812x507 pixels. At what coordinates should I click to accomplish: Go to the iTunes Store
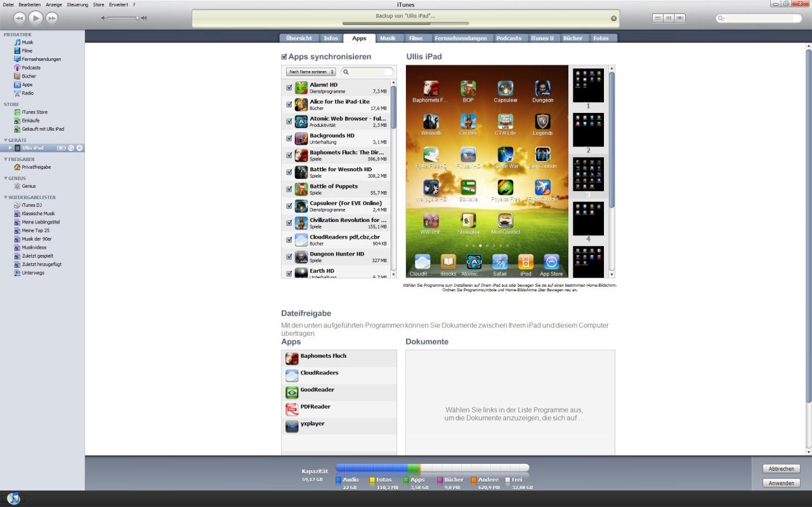tap(34, 112)
